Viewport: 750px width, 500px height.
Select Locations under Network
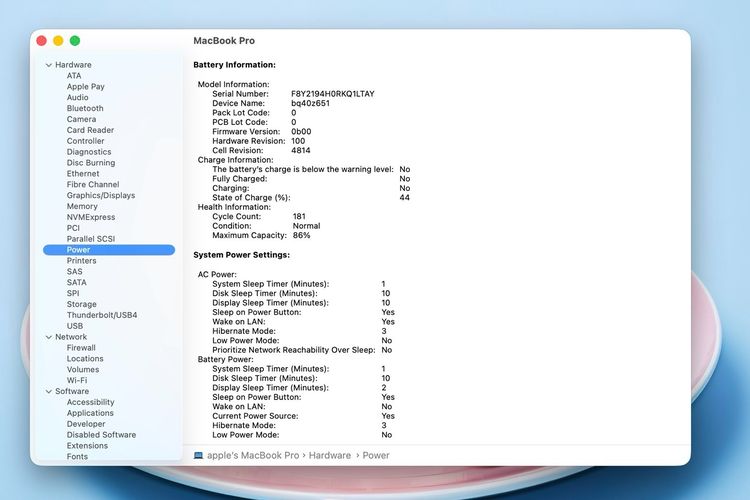(85, 359)
